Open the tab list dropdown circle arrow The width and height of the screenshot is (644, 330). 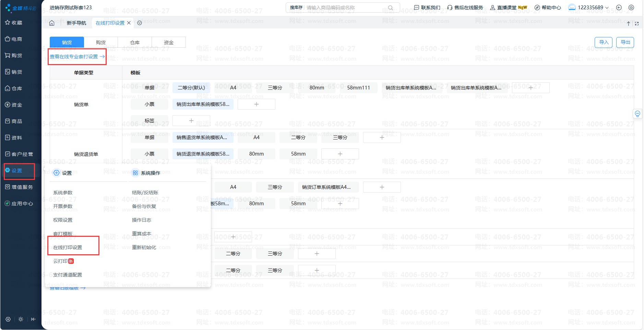click(x=140, y=23)
